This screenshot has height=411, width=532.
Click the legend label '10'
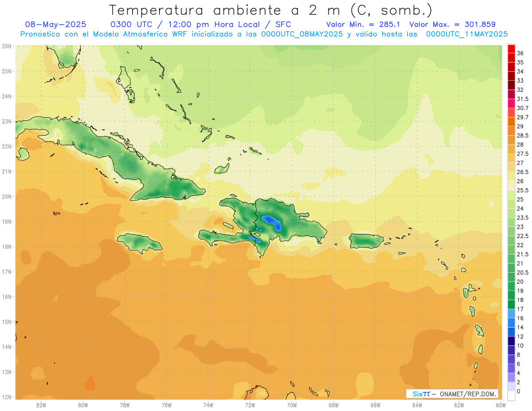tap(520, 345)
